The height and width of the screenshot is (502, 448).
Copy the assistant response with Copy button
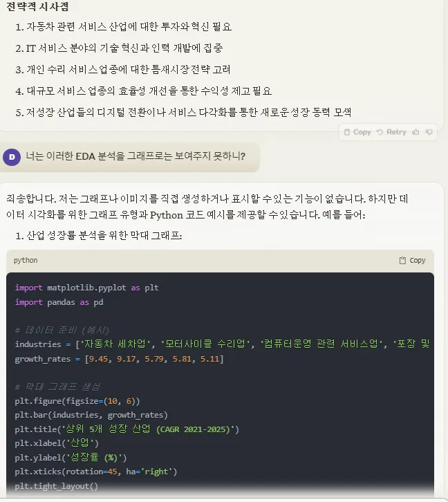[357, 132]
